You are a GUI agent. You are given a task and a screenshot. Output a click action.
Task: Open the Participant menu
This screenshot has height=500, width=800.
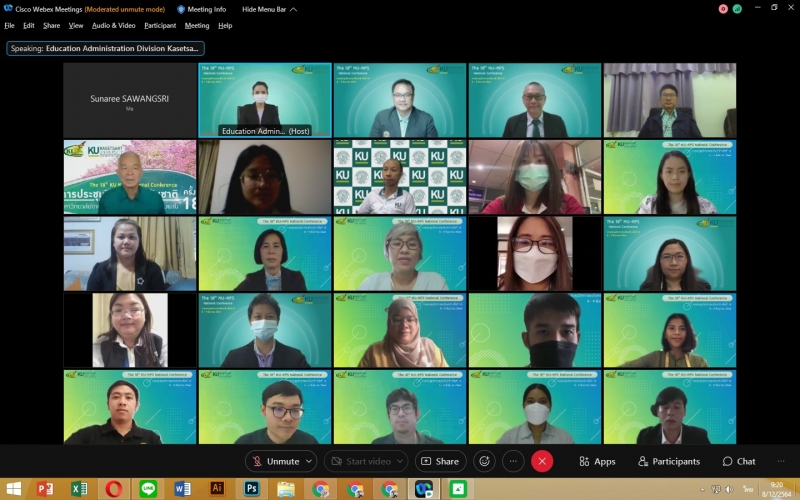[x=160, y=25]
